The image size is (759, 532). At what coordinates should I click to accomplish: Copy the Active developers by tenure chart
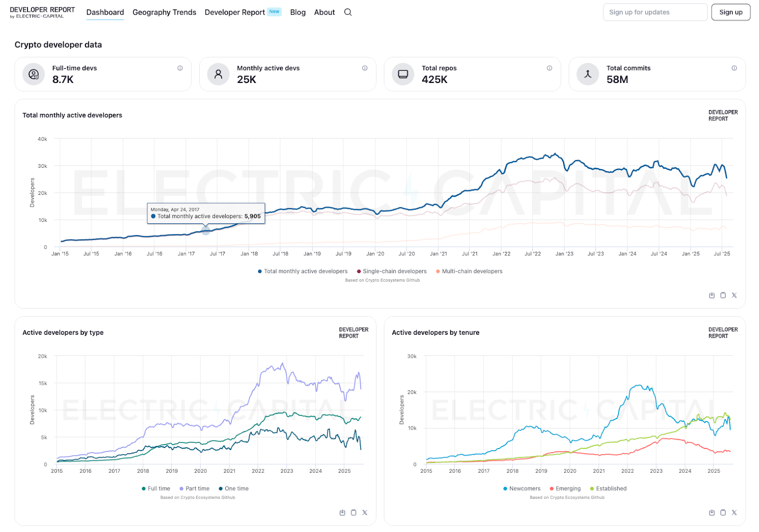click(x=723, y=513)
